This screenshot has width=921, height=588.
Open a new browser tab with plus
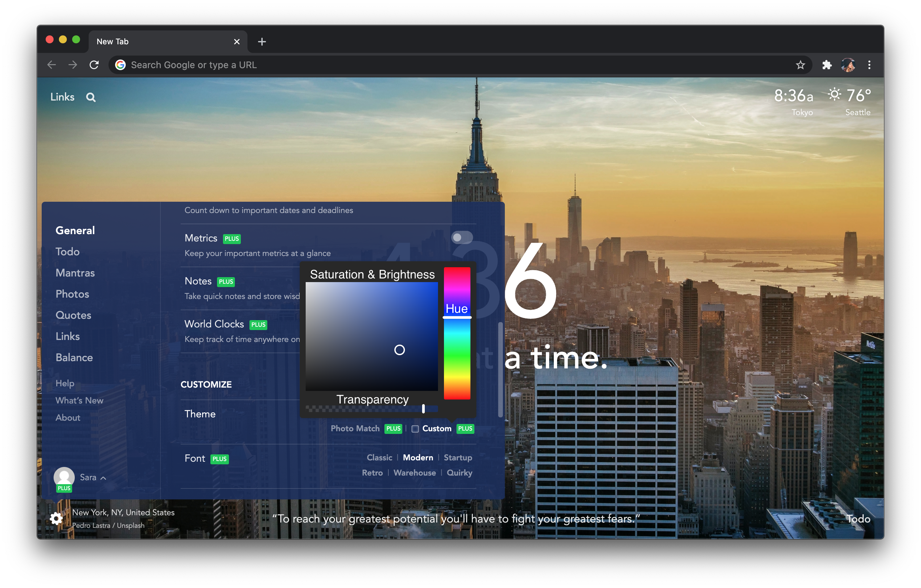tap(262, 42)
